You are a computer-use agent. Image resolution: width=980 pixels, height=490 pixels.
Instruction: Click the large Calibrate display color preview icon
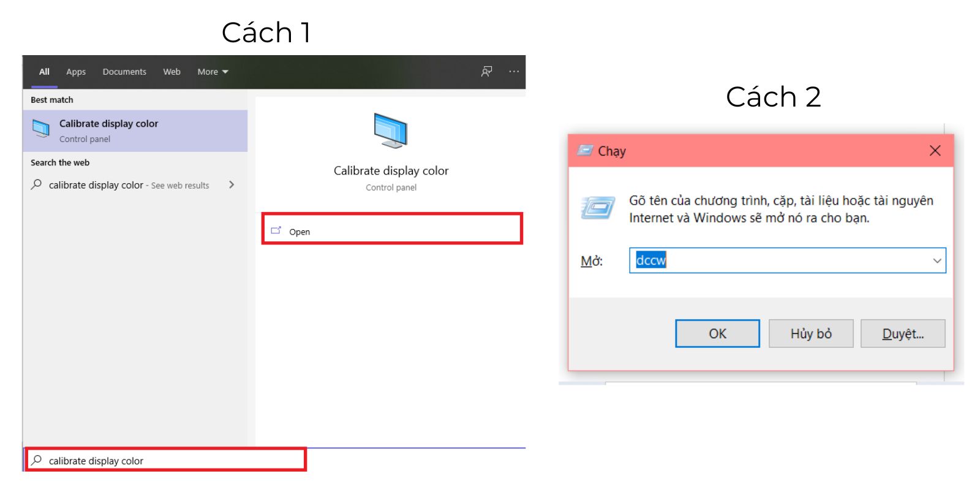click(391, 130)
